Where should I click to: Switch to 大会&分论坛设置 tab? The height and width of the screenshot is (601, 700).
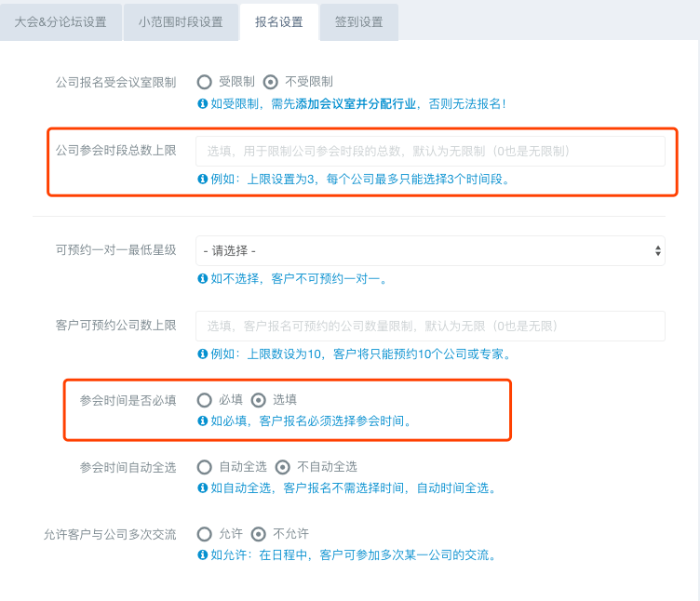point(61,21)
